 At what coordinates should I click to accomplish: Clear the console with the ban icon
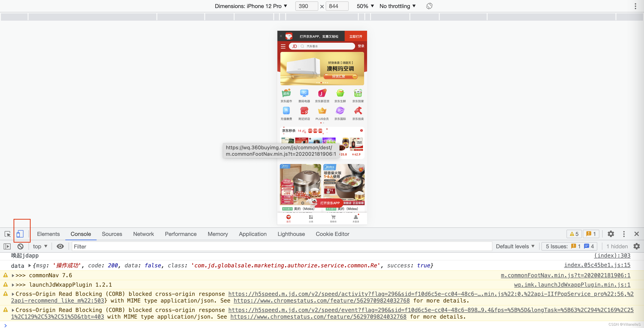coord(20,246)
